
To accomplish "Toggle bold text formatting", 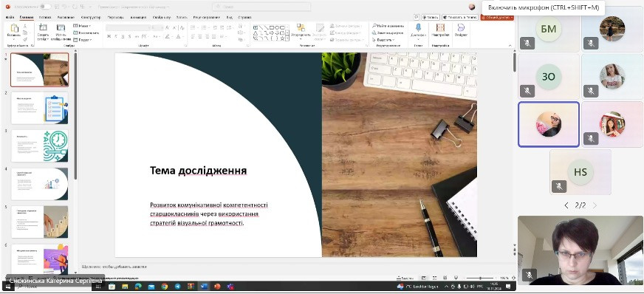I will 109,36.
